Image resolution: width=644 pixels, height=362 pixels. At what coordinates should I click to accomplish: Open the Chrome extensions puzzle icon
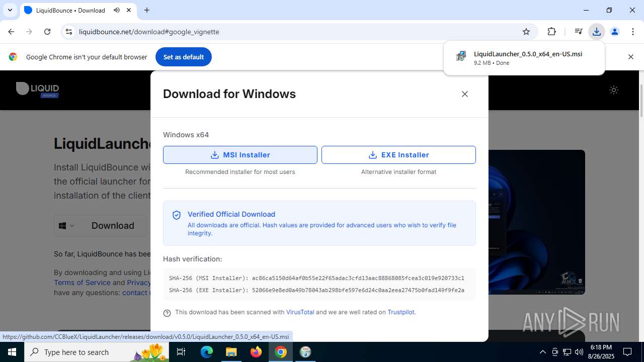552,32
